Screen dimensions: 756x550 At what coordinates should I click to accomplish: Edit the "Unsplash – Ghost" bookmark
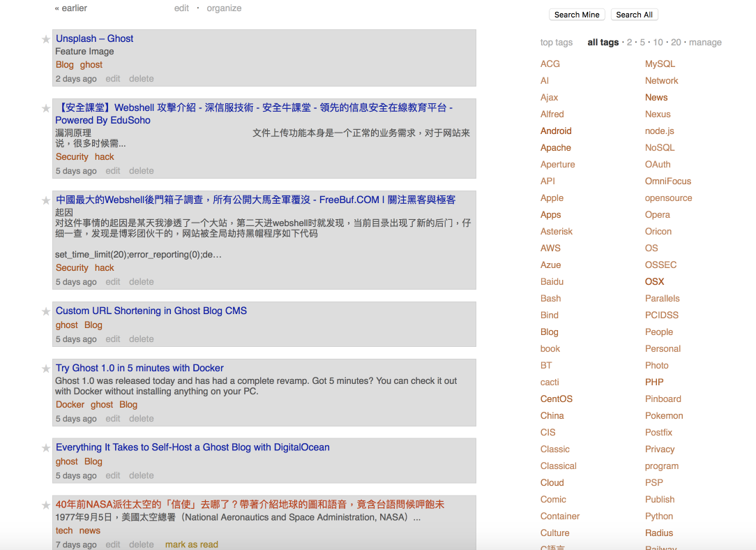[x=113, y=78]
